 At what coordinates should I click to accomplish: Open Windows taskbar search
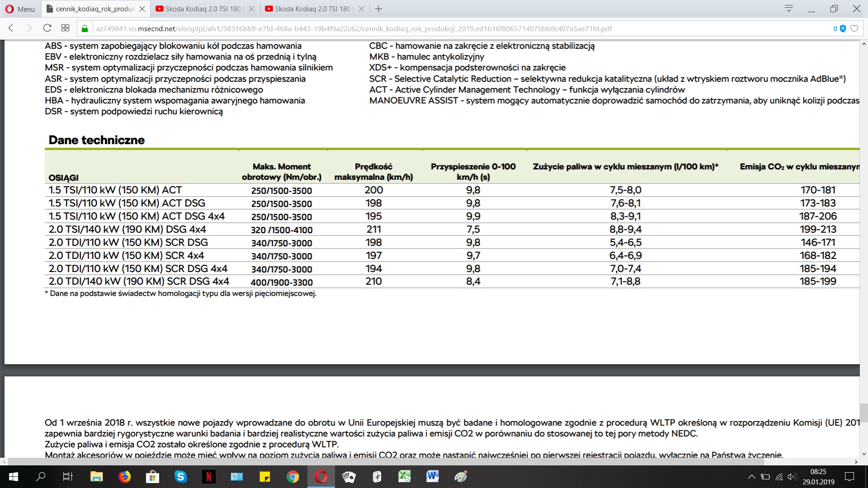41,477
